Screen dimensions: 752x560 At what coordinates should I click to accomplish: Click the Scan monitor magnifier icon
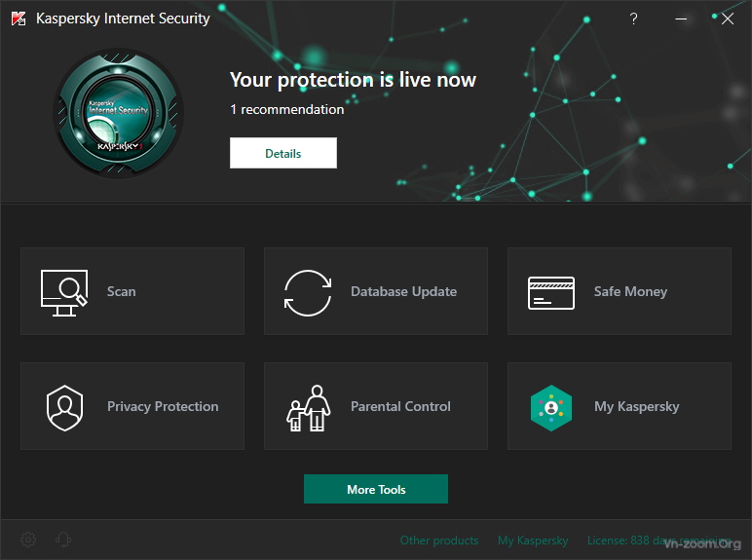pyautogui.click(x=64, y=292)
